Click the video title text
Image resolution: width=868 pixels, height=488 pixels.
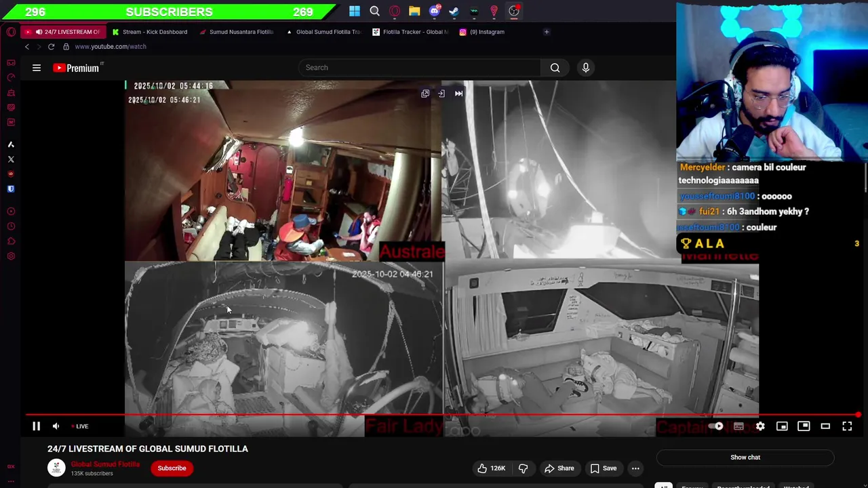coord(148,449)
